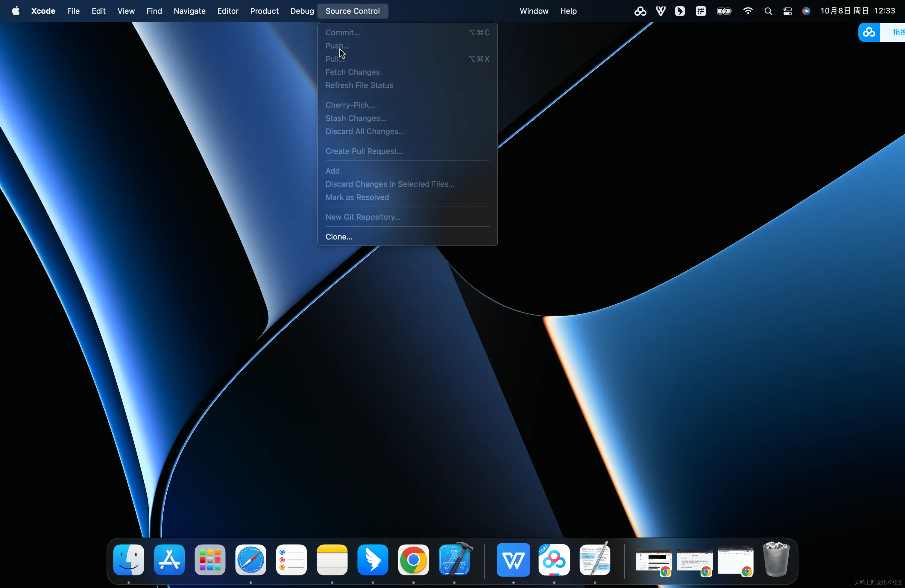Open the date and time notification center
The width and height of the screenshot is (905, 588).
[857, 11]
